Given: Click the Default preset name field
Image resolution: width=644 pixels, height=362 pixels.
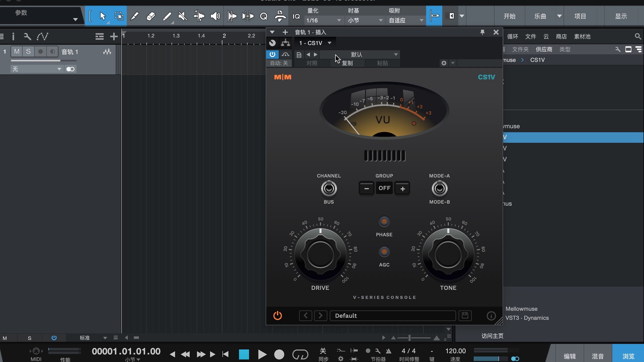Looking at the screenshot, I should (x=393, y=315).
